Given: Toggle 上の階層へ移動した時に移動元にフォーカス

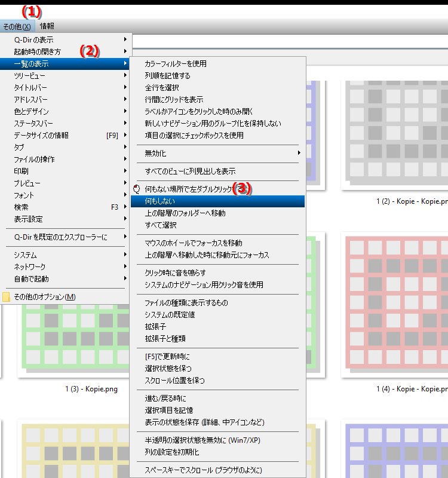Looking at the screenshot, I should tap(217, 255).
